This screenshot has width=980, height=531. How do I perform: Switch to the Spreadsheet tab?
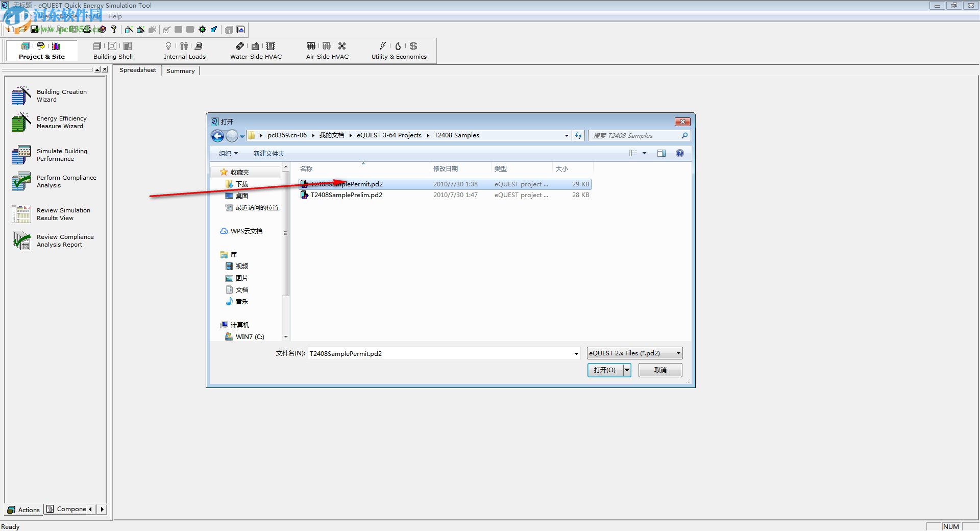click(x=138, y=70)
